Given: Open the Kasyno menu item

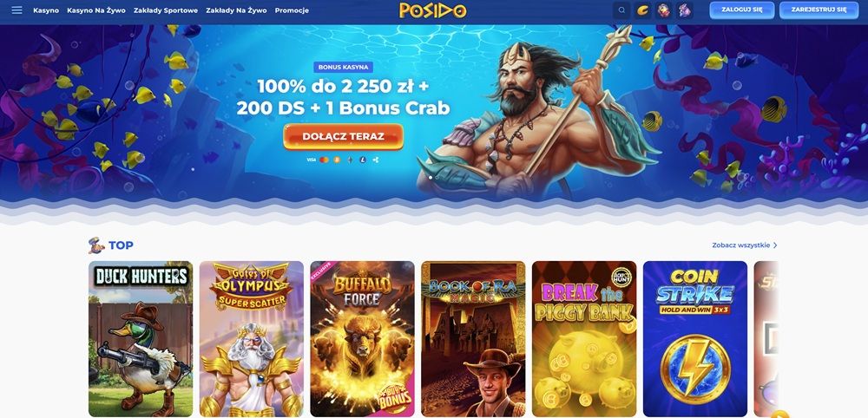Looking at the screenshot, I should 46,10.
